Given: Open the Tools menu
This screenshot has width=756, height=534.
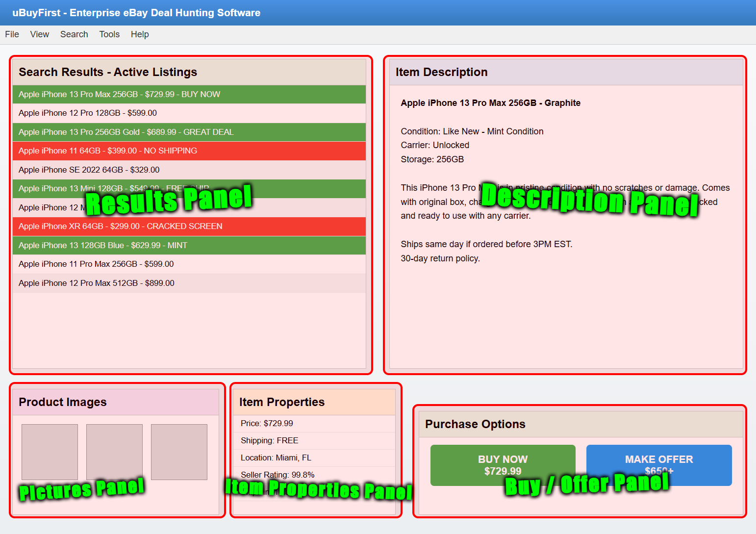Looking at the screenshot, I should (x=109, y=34).
